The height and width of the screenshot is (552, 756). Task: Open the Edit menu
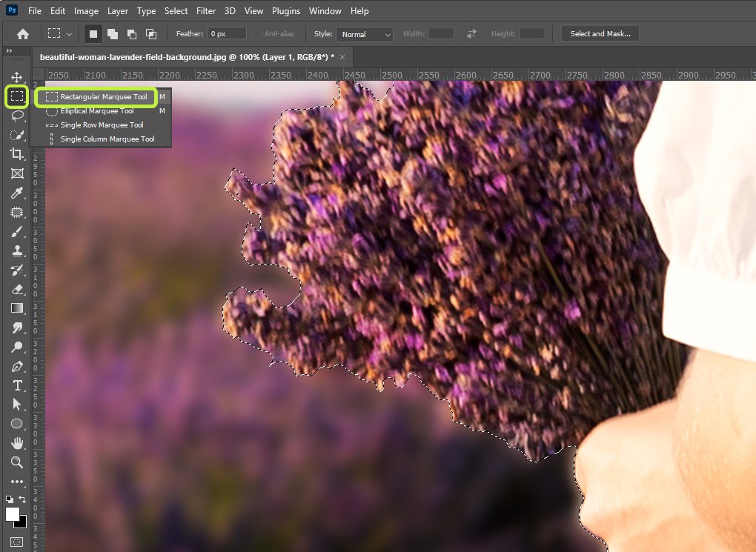click(x=57, y=10)
